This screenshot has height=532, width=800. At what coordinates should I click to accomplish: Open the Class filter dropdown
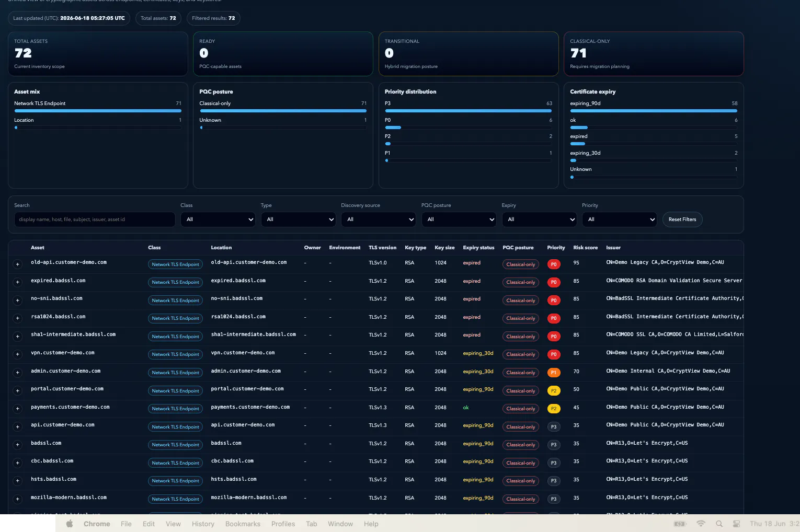pos(218,219)
